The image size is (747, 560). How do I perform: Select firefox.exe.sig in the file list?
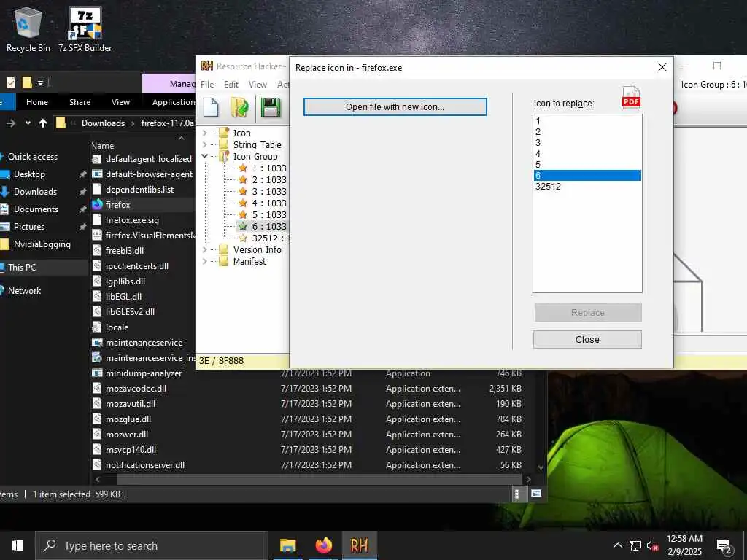(132, 220)
